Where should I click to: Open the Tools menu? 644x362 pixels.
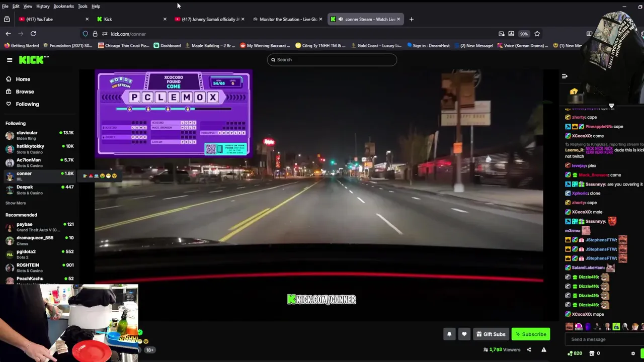pyautogui.click(x=83, y=6)
